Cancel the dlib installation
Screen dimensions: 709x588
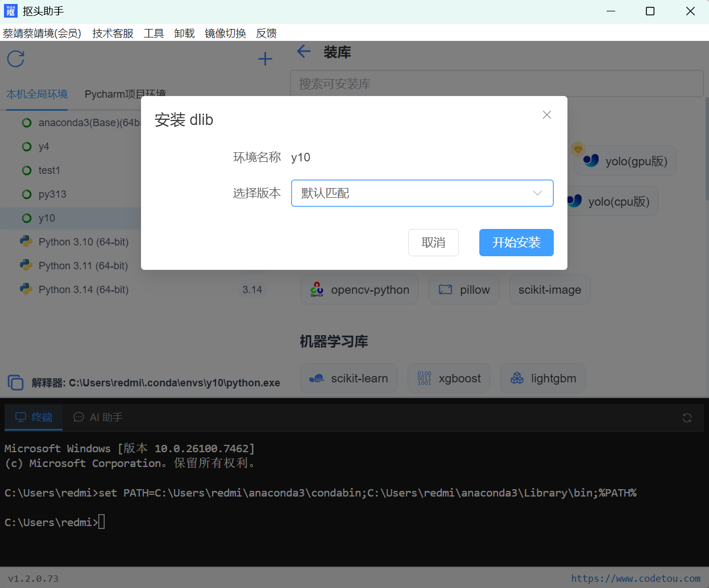(x=433, y=243)
